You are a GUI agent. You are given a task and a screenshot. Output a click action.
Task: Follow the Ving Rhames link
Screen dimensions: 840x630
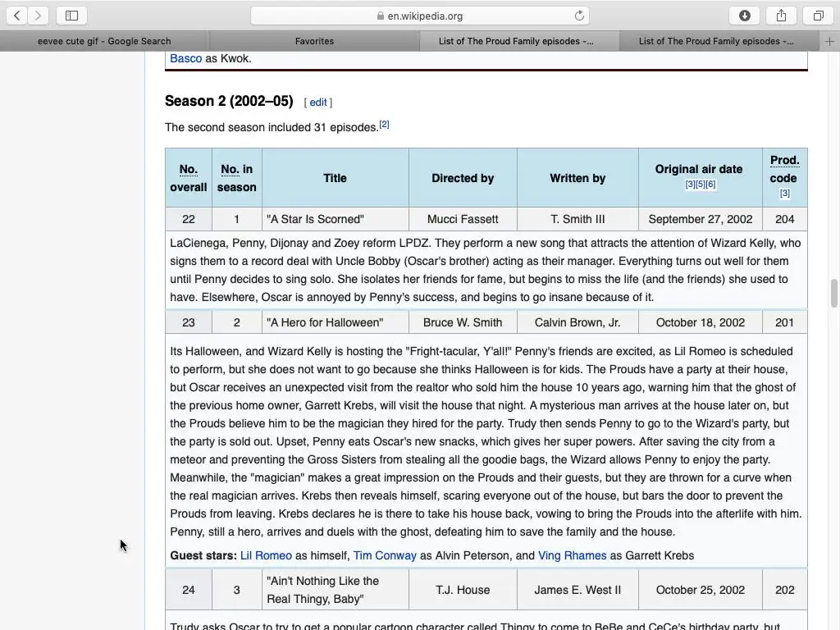572,555
